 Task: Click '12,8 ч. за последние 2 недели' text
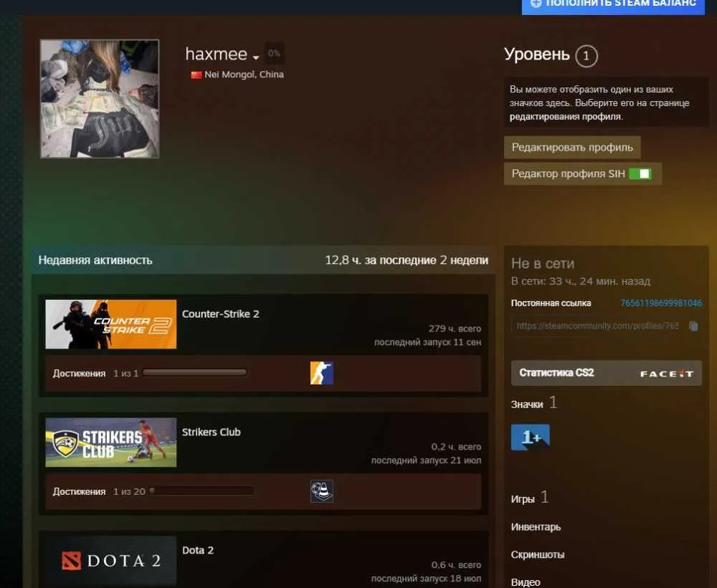point(407,260)
